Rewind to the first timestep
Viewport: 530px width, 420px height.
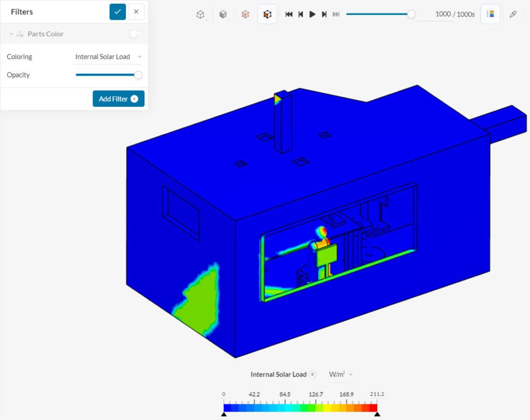click(289, 14)
